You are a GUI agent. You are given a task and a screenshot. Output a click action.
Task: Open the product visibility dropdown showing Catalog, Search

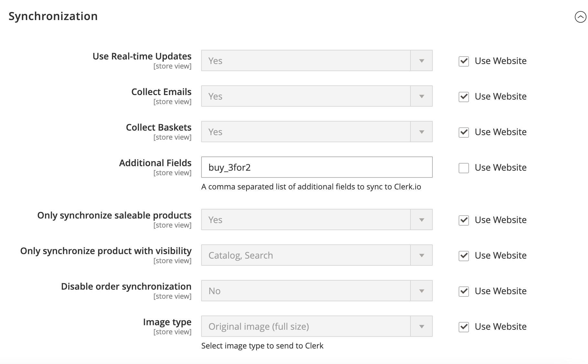click(317, 255)
